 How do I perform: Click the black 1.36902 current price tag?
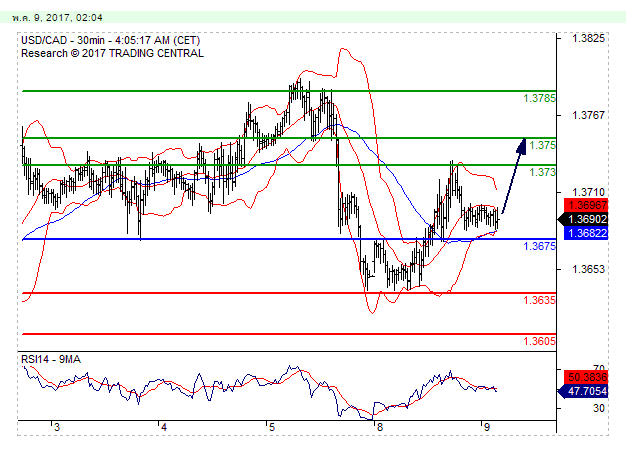pyautogui.click(x=584, y=219)
